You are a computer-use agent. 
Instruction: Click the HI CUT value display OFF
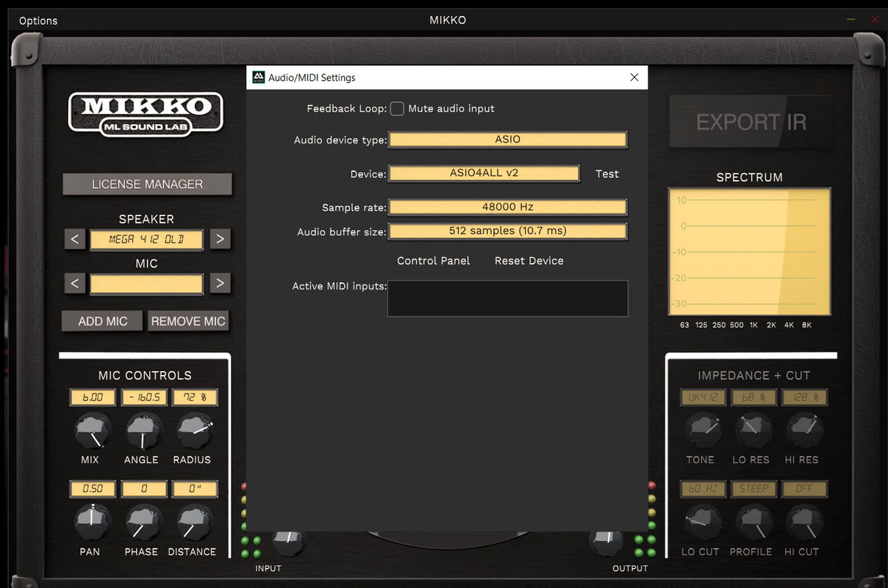point(804,489)
